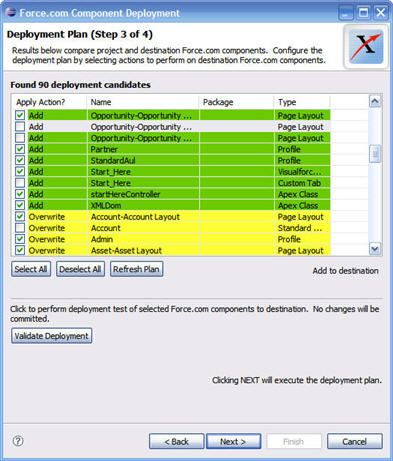Click the scroll up arrow of candidates list
This screenshot has width=393, height=461.
point(375,101)
